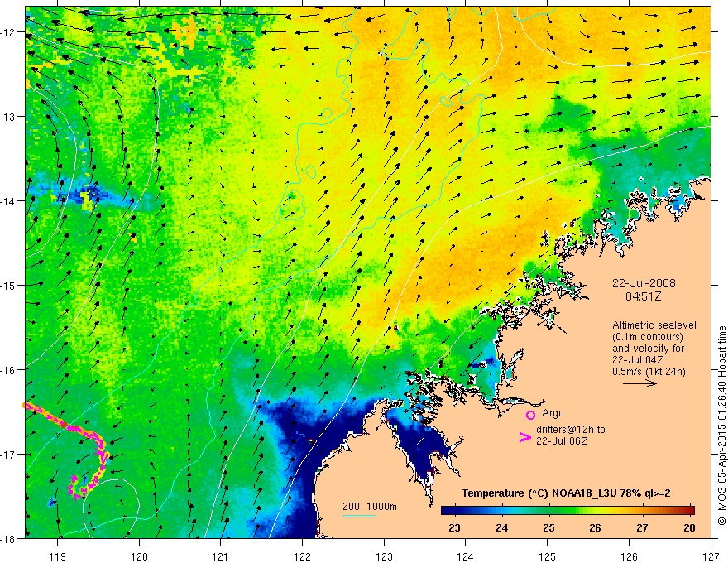Click the latitude axis label "-18"
This screenshot has height=563, width=728.
tap(8, 538)
